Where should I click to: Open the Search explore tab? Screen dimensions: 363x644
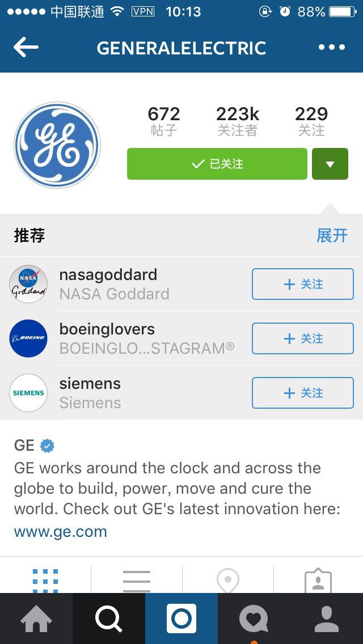(x=109, y=618)
